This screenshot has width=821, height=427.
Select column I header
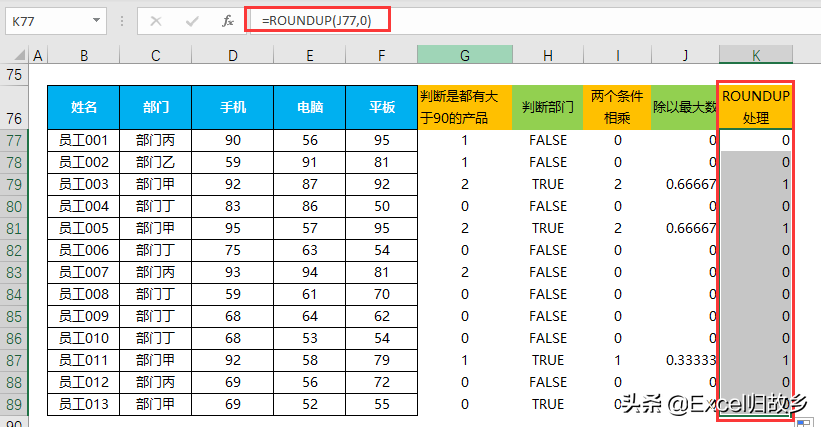click(617, 55)
